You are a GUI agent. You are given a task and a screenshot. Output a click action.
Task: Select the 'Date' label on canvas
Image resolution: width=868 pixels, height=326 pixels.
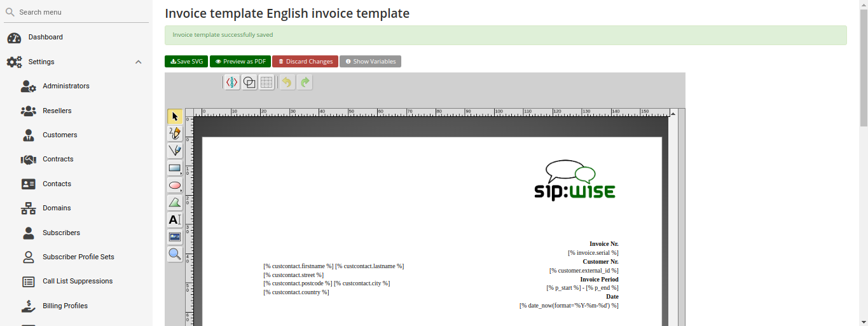[x=612, y=297]
